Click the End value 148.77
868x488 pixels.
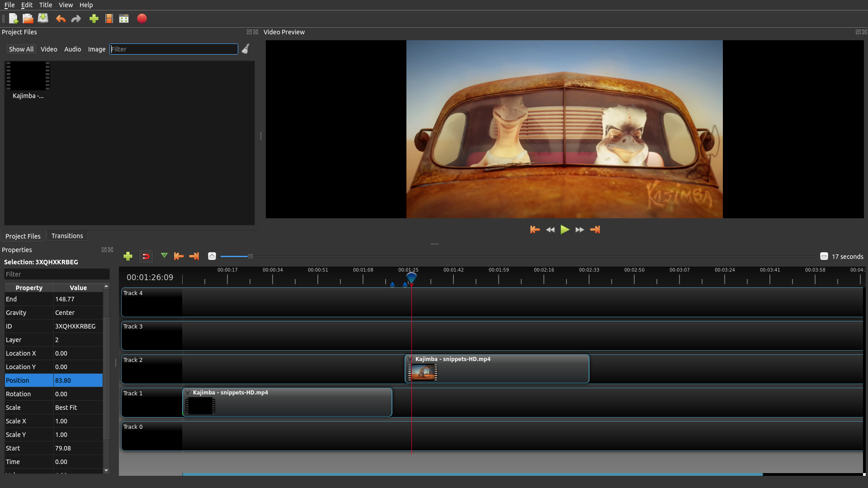tap(78, 299)
